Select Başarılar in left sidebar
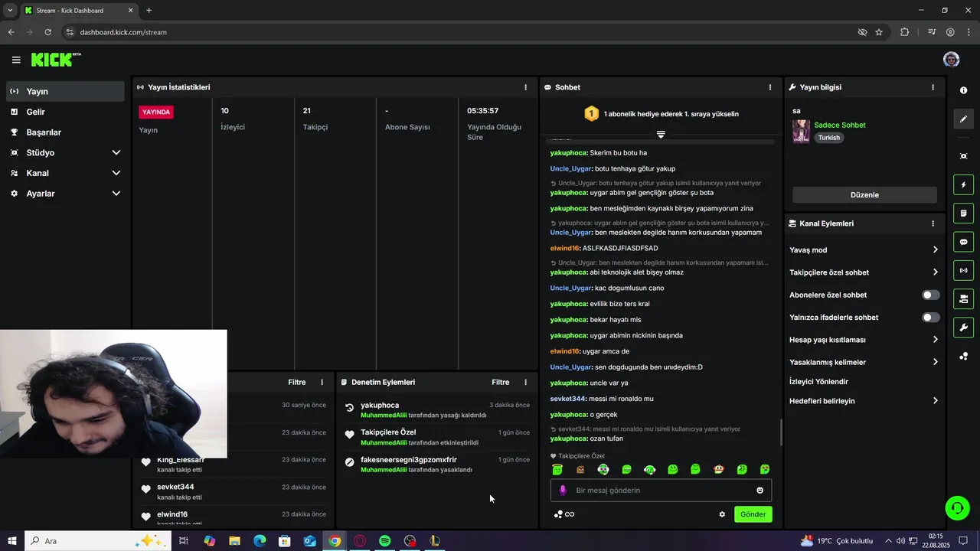 [65, 132]
